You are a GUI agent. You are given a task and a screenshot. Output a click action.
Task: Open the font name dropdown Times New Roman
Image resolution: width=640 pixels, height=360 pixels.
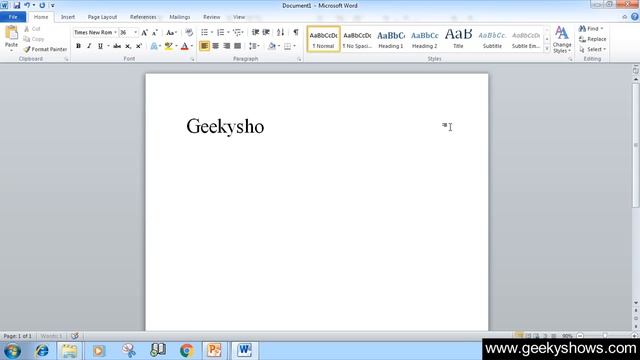click(115, 32)
